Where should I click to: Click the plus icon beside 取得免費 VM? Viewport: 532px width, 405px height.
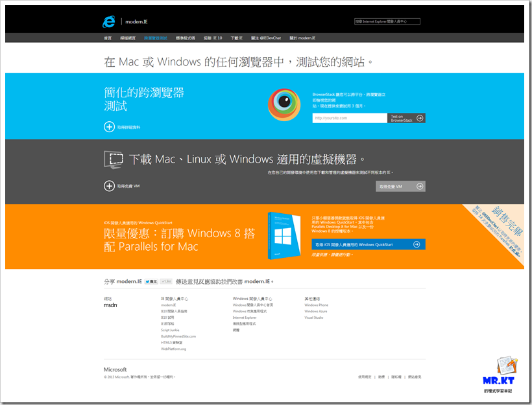109,186
